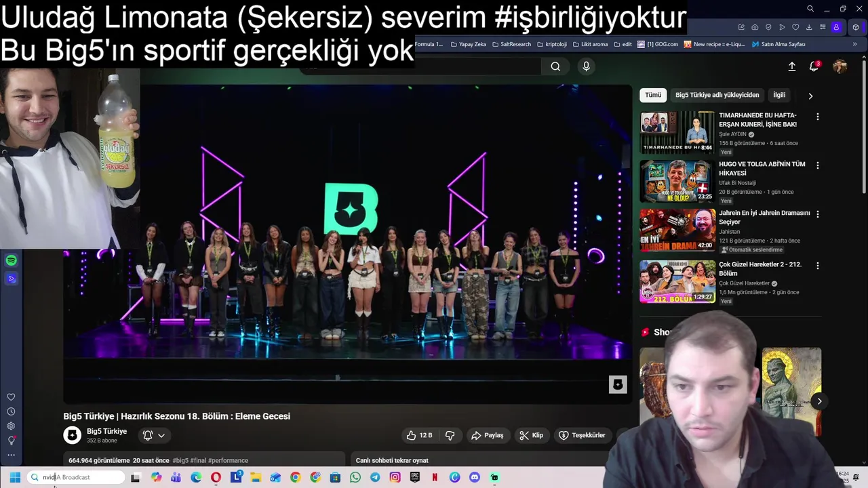Like the video with 12 B likes
The image size is (868, 488).
[418, 435]
